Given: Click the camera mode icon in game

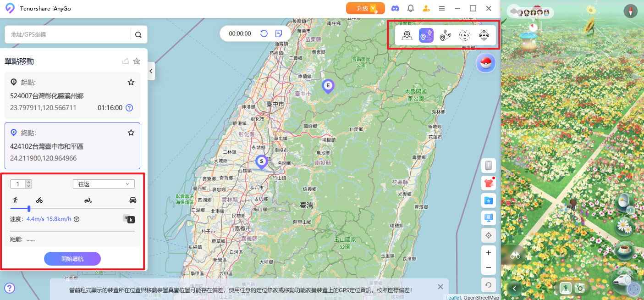Looking at the screenshot, I should [580, 288].
